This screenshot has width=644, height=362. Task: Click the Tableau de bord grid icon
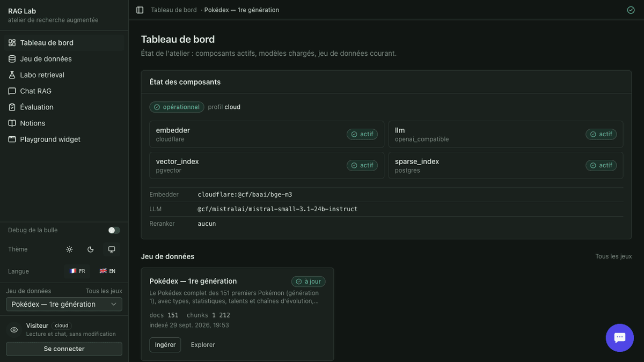click(x=12, y=43)
